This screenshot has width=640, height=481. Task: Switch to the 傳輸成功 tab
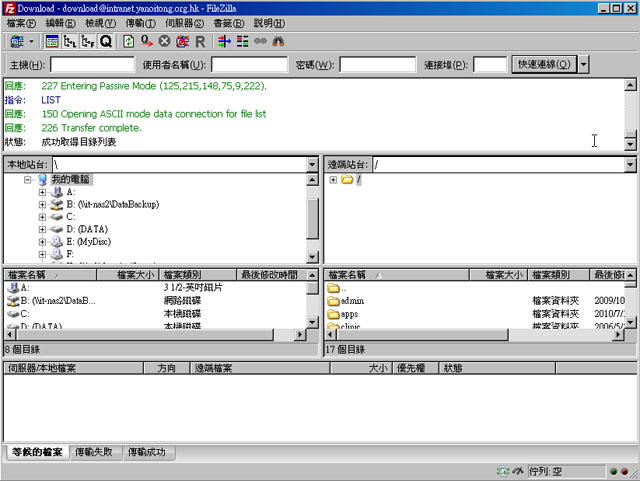click(x=147, y=452)
